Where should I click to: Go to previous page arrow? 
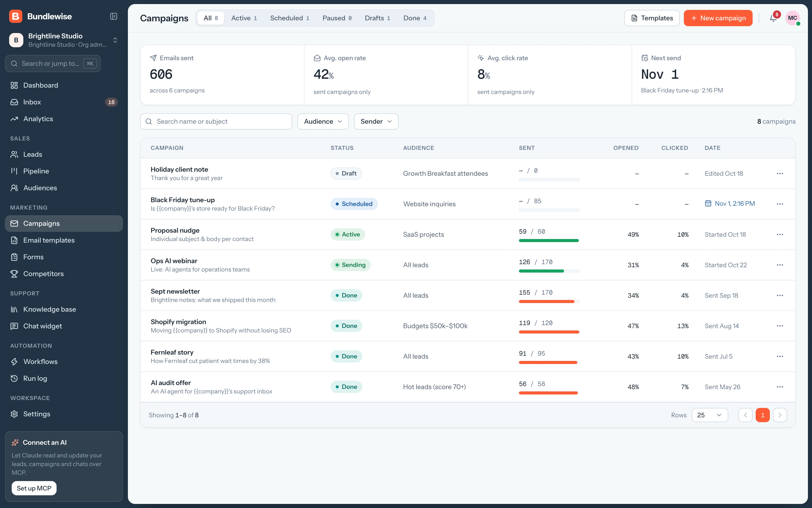pyautogui.click(x=745, y=415)
